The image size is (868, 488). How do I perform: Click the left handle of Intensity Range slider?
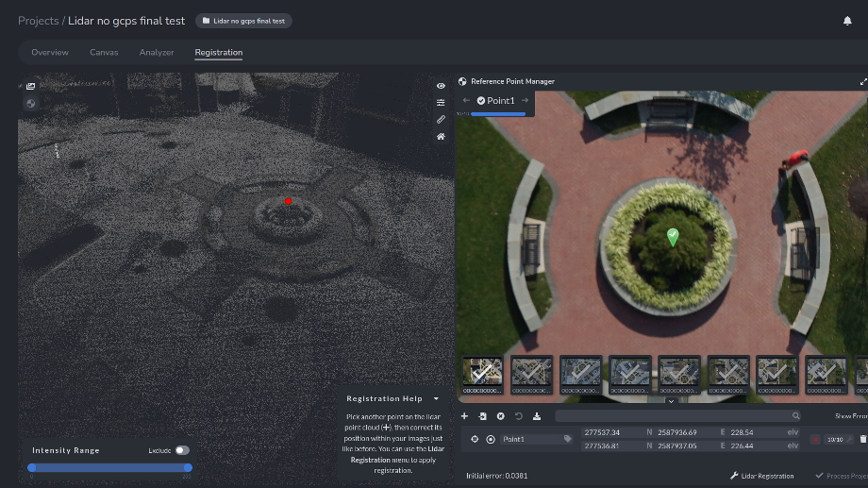click(x=31, y=467)
